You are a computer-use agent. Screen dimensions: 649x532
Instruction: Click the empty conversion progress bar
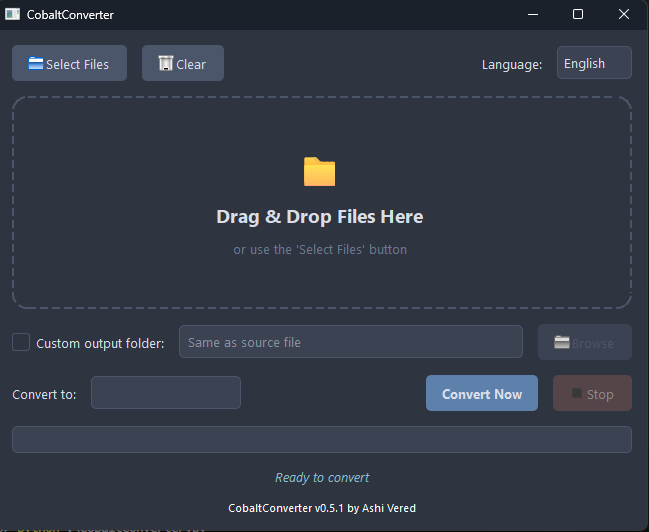tap(321, 440)
